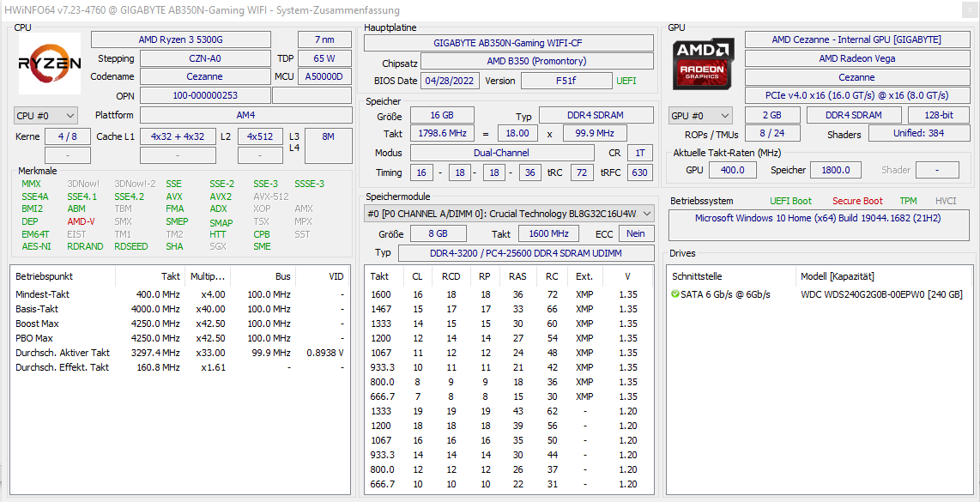Click the DDR4-3200 / PC4-25600 module type field
The height and width of the screenshot is (502, 980).
526,252
